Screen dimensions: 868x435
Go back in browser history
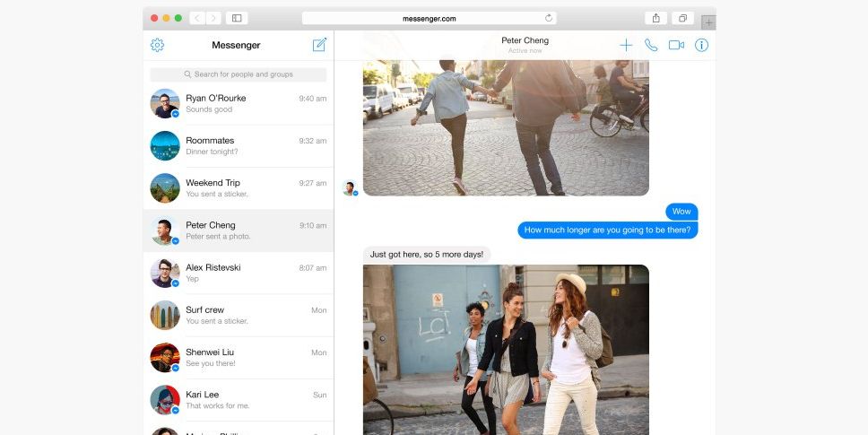click(196, 18)
